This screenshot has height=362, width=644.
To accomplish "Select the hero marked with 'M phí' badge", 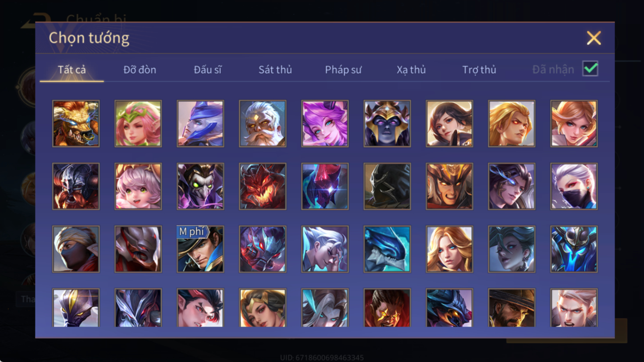I will click(200, 249).
